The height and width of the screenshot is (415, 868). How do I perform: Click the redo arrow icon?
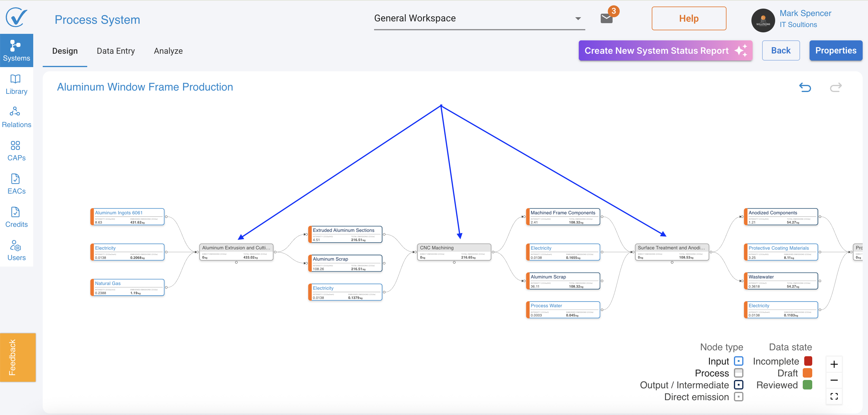coord(835,88)
